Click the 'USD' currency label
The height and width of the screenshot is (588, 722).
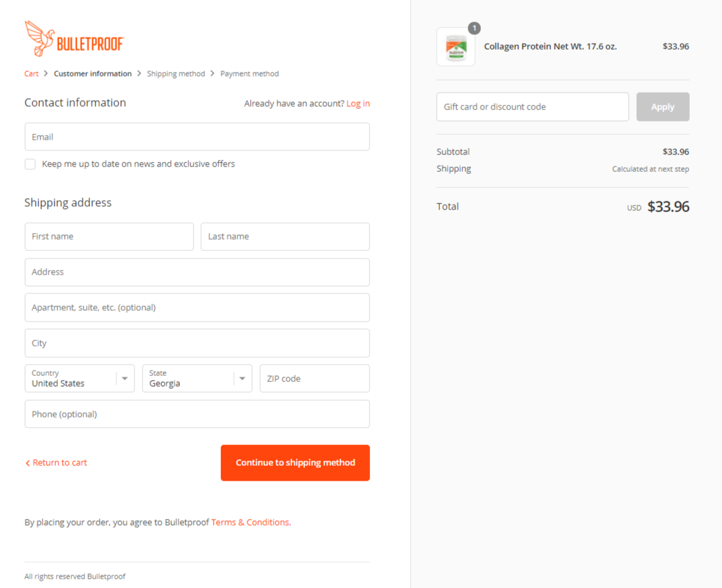(634, 208)
